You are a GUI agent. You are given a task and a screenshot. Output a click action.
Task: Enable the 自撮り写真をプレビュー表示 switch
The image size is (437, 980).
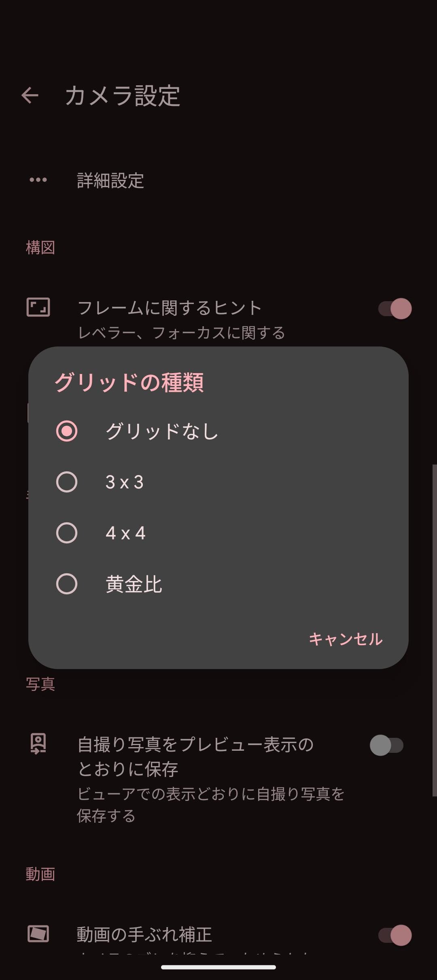(x=387, y=746)
